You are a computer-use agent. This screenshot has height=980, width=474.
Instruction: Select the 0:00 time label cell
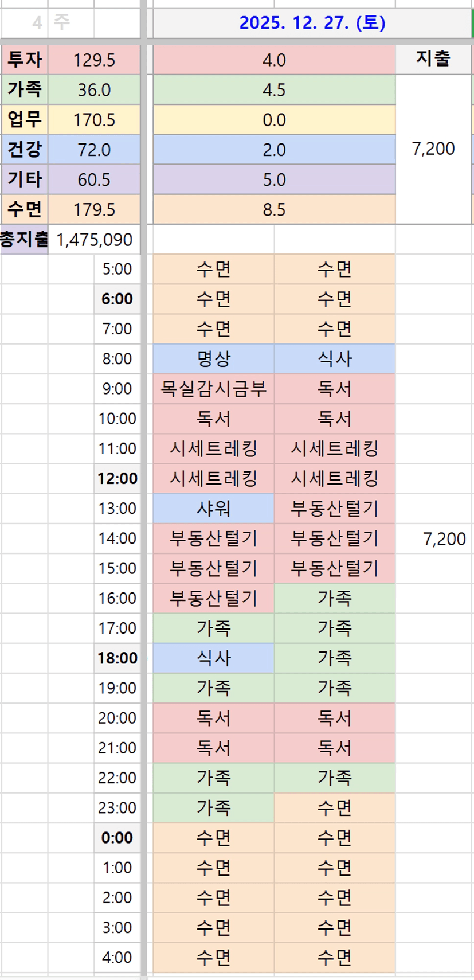117,837
